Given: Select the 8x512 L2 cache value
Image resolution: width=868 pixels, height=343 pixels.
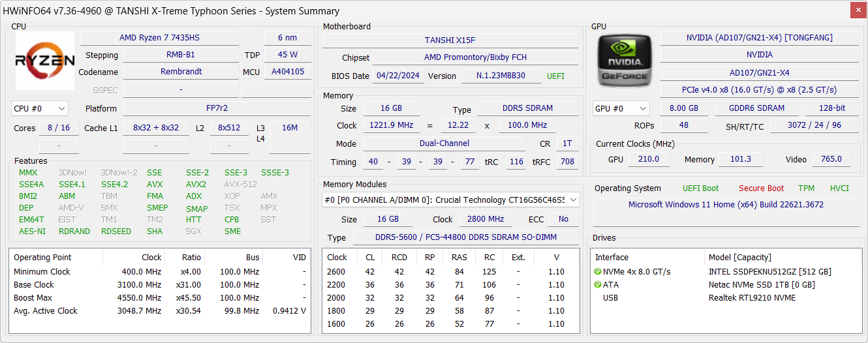Looking at the screenshot, I should pyautogui.click(x=229, y=128).
